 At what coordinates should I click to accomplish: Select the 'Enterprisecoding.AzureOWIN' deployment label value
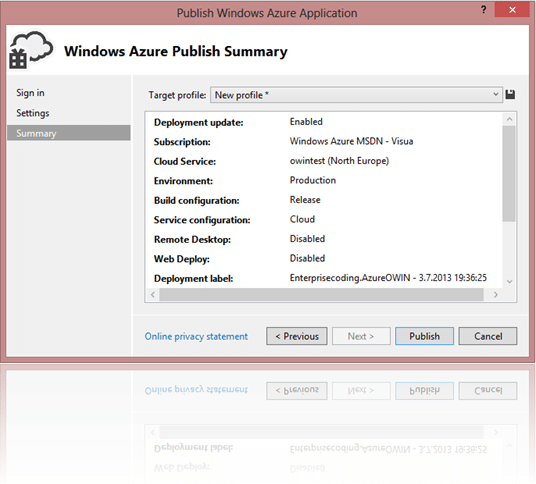pos(388,278)
